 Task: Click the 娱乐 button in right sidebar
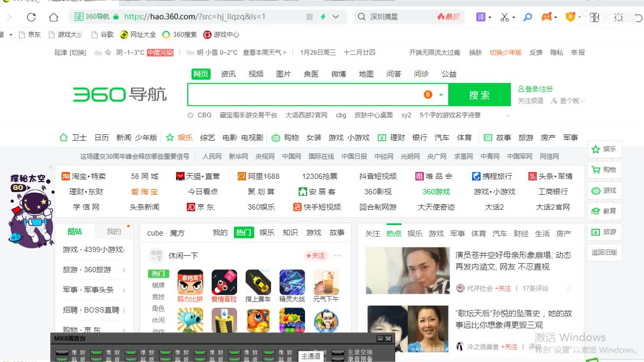[604, 150]
